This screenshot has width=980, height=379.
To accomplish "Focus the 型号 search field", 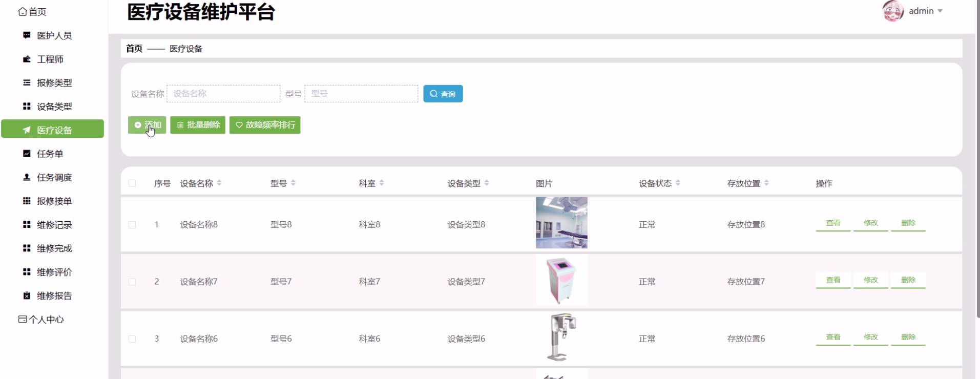I will 361,94.
